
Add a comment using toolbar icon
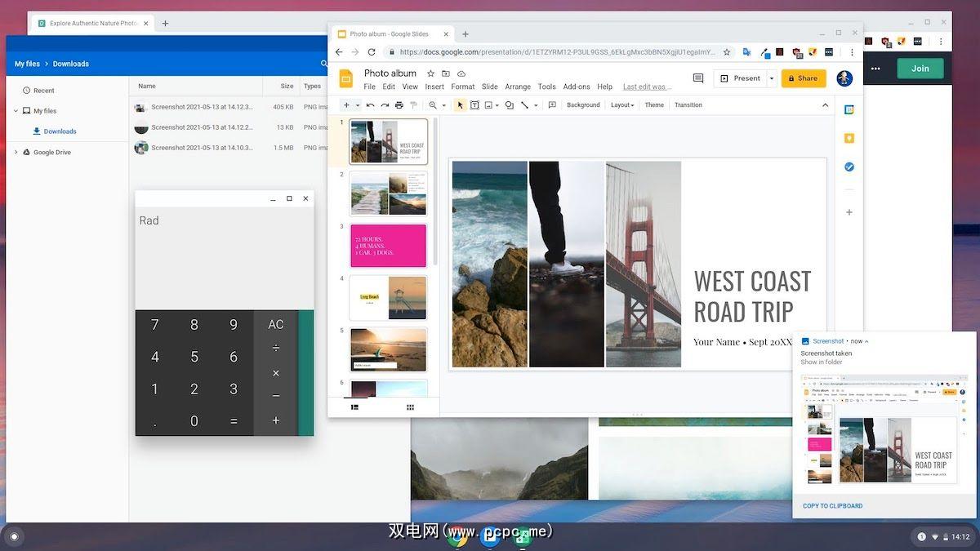coord(552,105)
